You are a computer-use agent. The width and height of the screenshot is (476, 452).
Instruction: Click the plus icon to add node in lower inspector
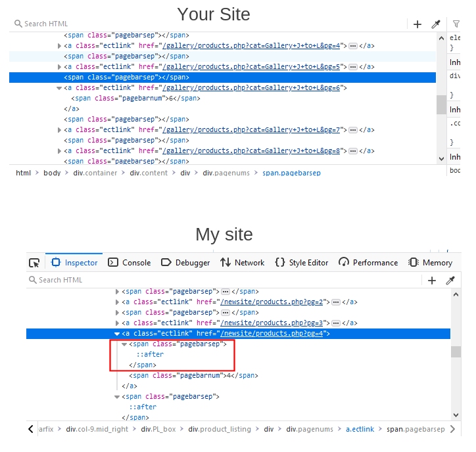tap(432, 281)
